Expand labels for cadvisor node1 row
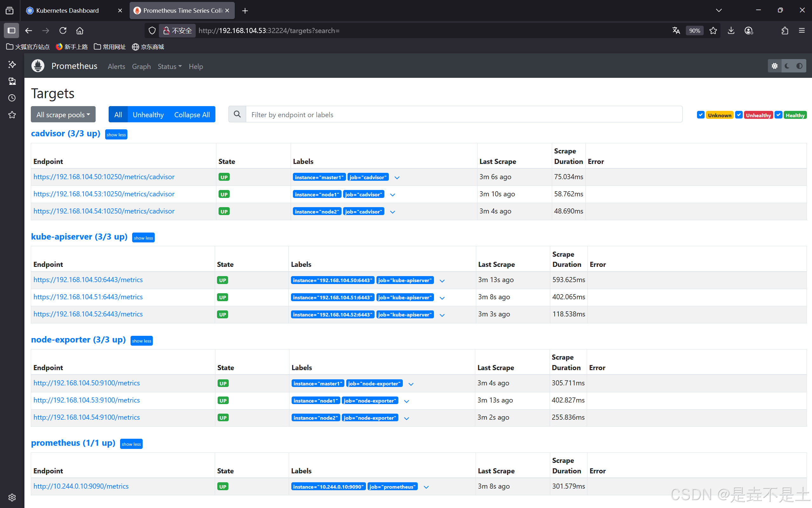 pos(392,194)
